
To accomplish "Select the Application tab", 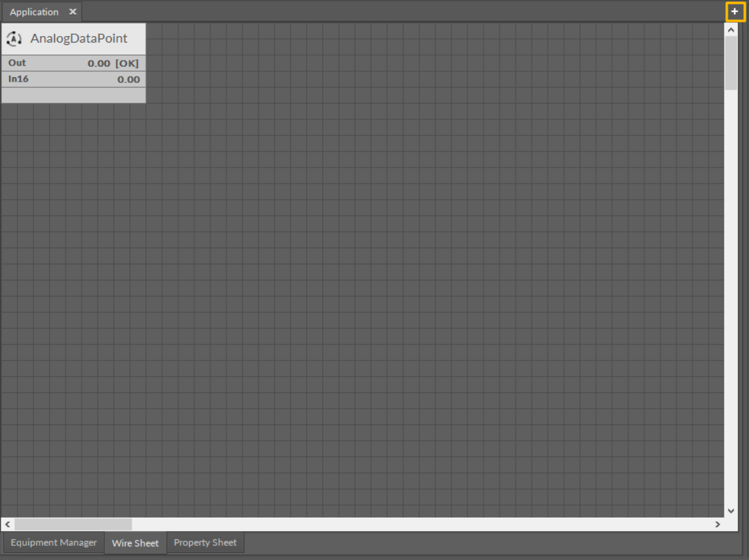I will pyautogui.click(x=33, y=12).
